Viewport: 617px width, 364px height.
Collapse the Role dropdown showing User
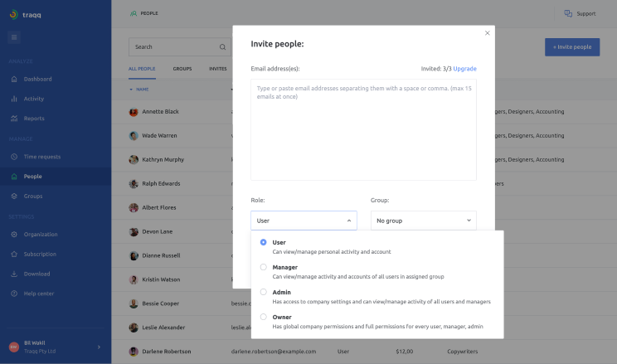point(304,221)
